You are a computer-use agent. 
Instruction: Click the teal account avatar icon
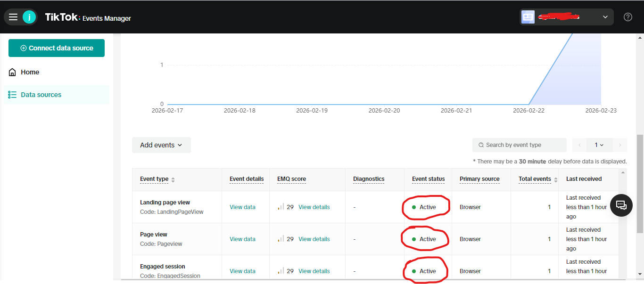[29, 17]
